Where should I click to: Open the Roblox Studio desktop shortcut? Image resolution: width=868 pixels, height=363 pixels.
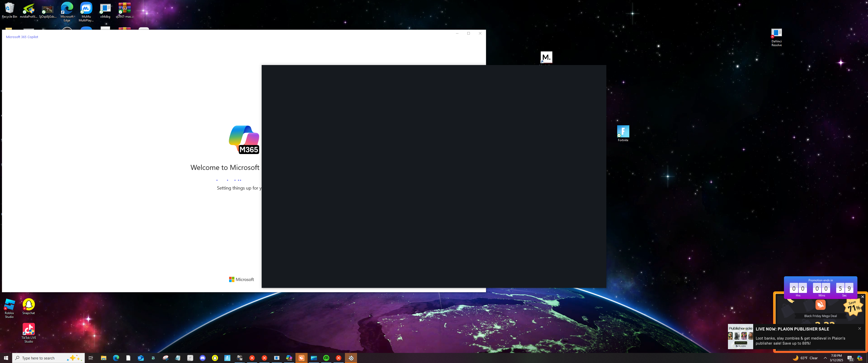[x=9, y=308]
